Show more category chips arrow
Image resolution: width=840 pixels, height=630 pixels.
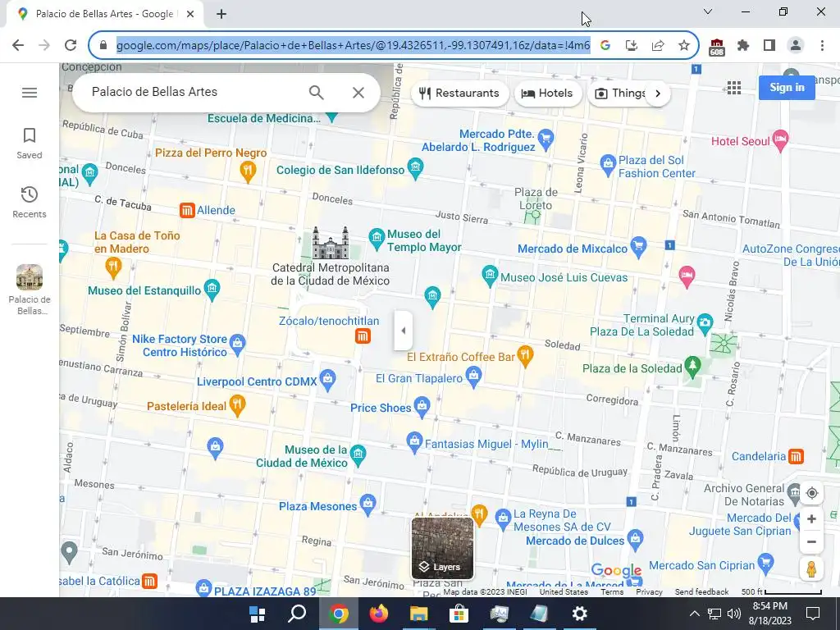pos(658,94)
